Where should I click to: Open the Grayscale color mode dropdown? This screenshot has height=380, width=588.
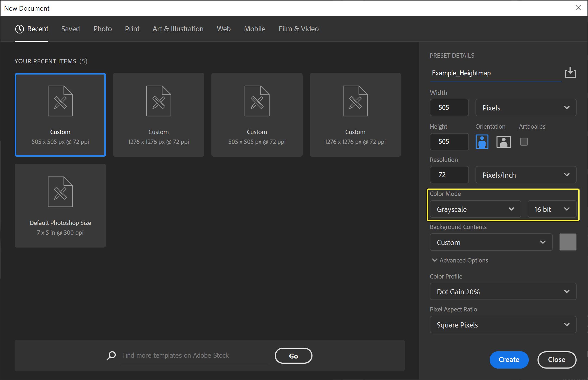click(x=475, y=209)
